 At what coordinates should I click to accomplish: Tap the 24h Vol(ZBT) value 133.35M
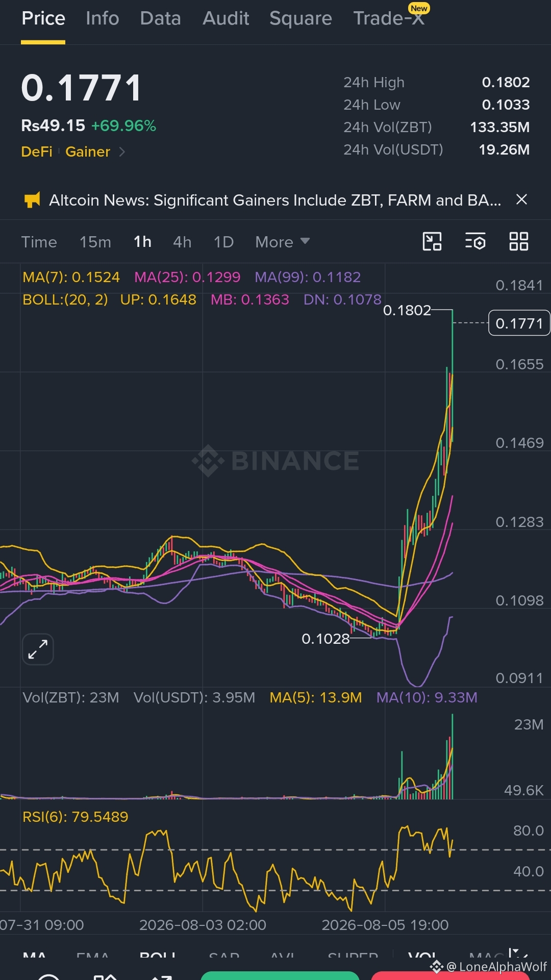(499, 127)
